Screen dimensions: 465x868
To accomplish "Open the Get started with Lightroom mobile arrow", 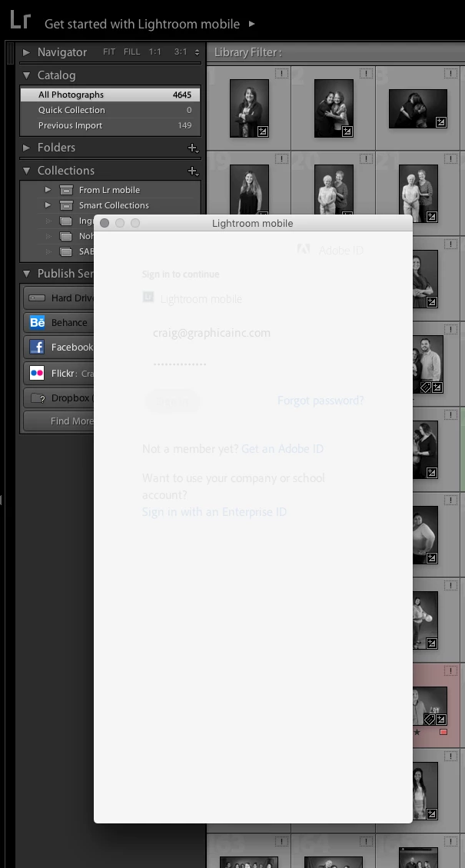I will coord(252,24).
